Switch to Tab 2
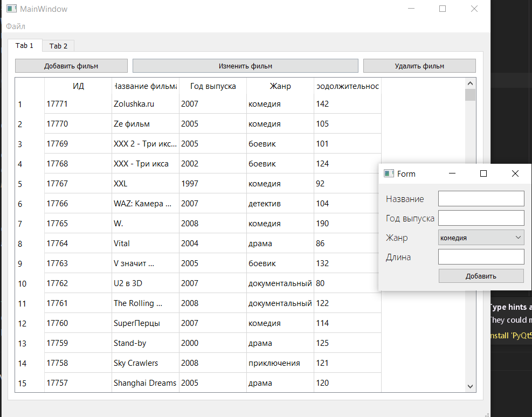 [58, 46]
